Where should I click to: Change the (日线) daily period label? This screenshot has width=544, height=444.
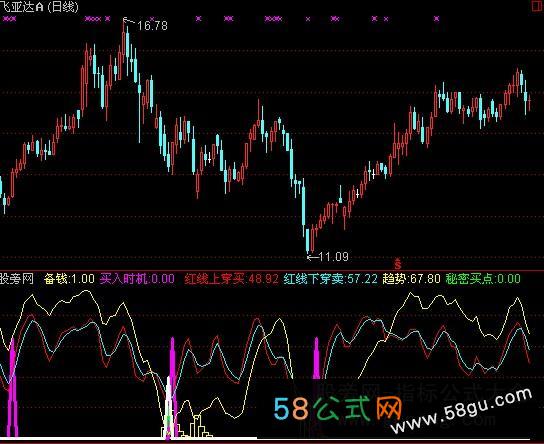coord(63,7)
